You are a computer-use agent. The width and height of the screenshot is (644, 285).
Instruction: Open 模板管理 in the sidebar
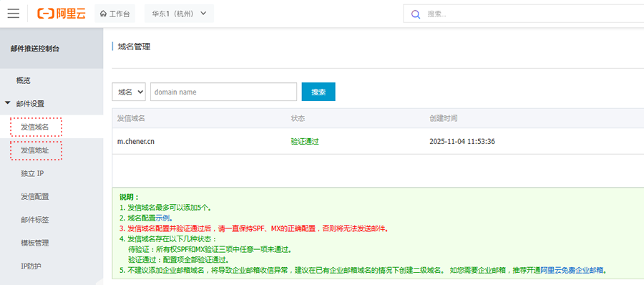click(34, 243)
